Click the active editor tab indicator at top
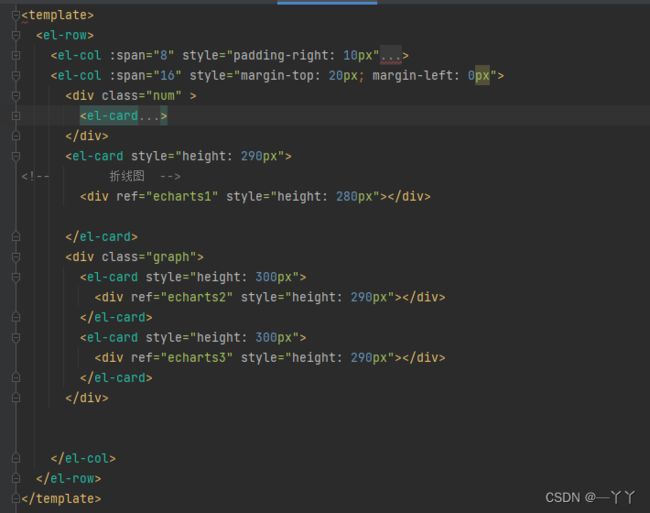Image resolution: width=650 pixels, height=513 pixels. click(327, 2)
